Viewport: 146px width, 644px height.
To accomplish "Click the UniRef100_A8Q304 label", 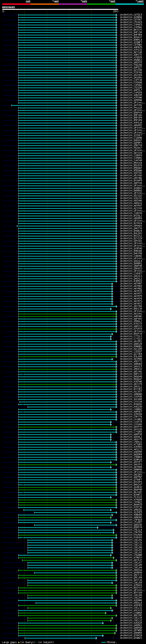I will click(131, 570).
